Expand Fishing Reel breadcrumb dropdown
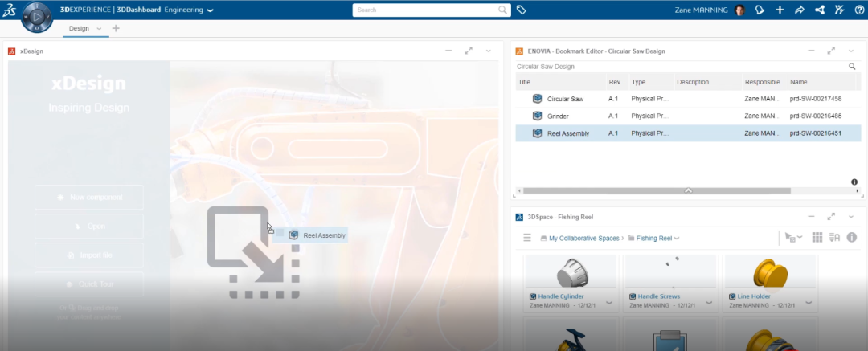This screenshot has width=868, height=351. click(x=677, y=239)
